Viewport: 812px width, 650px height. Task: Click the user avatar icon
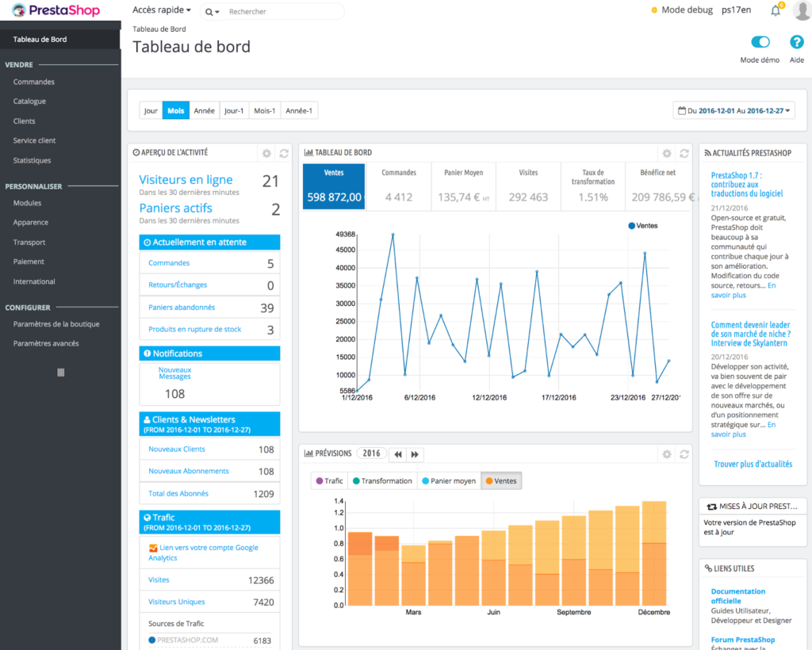click(x=802, y=10)
